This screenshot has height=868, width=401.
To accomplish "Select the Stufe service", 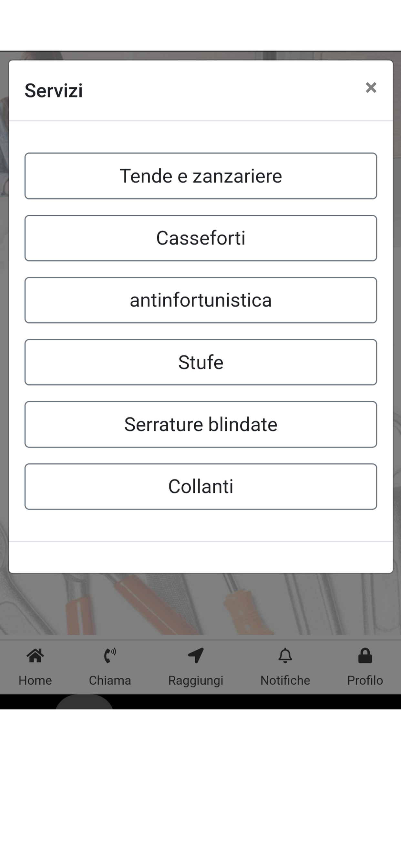I will point(201,362).
